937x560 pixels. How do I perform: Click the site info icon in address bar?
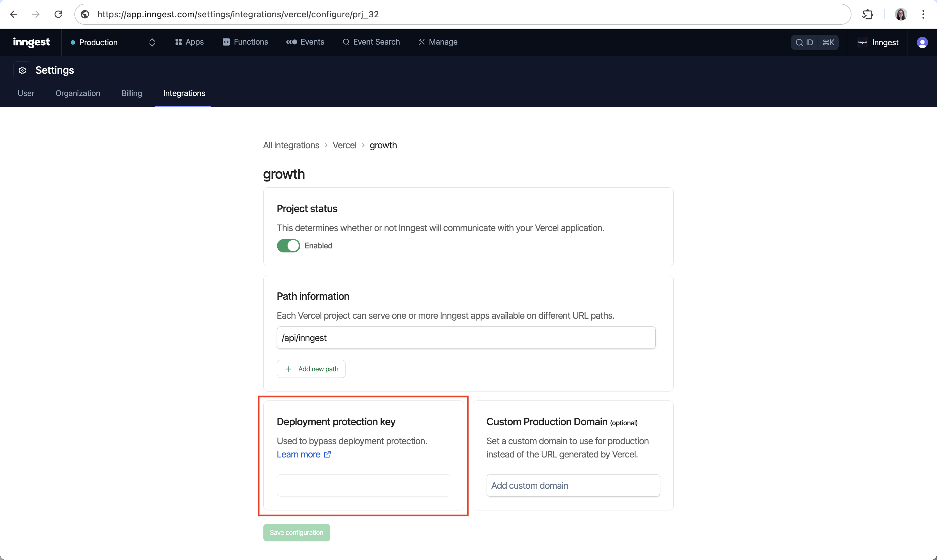85,14
